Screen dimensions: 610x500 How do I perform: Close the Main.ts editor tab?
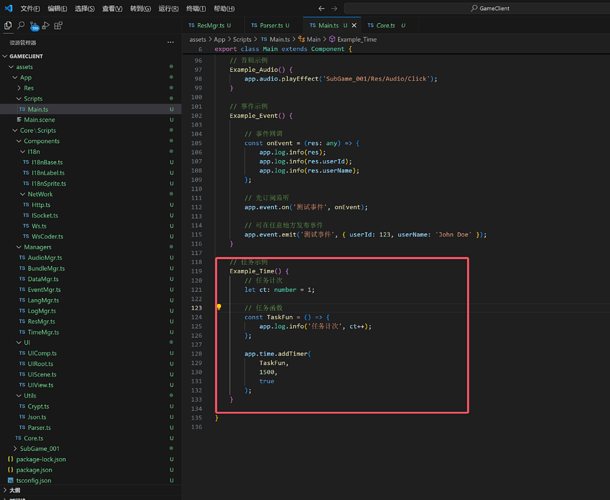coord(354,25)
